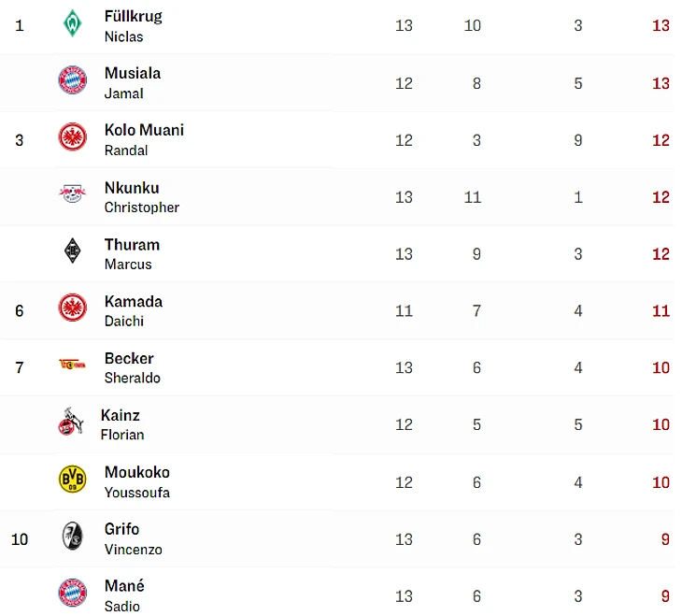Viewport: 682px width, 616px height.
Task: Click the Borussia Dortmund logo beside Moukoko
Action: coord(72,480)
